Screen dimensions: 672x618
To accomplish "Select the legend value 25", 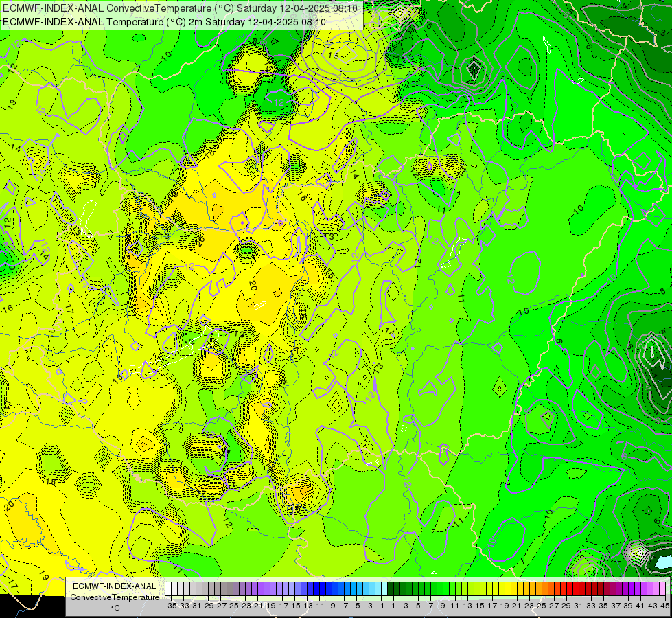I will pyautogui.click(x=542, y=606).
